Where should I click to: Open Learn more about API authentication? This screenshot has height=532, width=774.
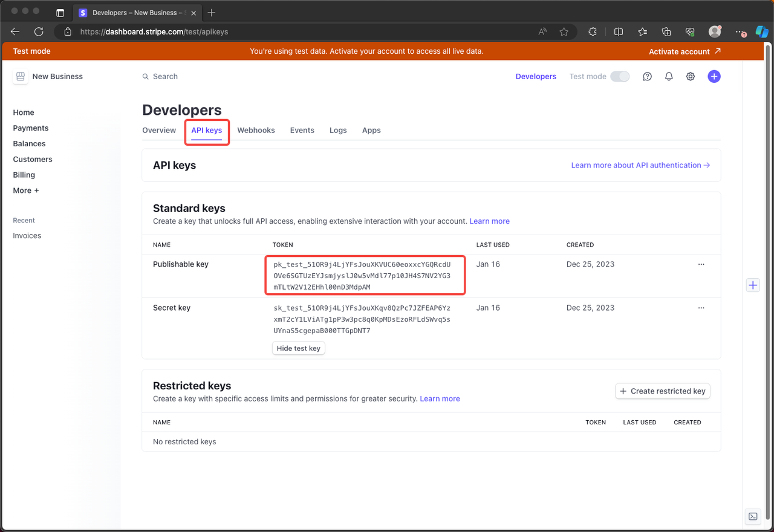pos(640,165)
